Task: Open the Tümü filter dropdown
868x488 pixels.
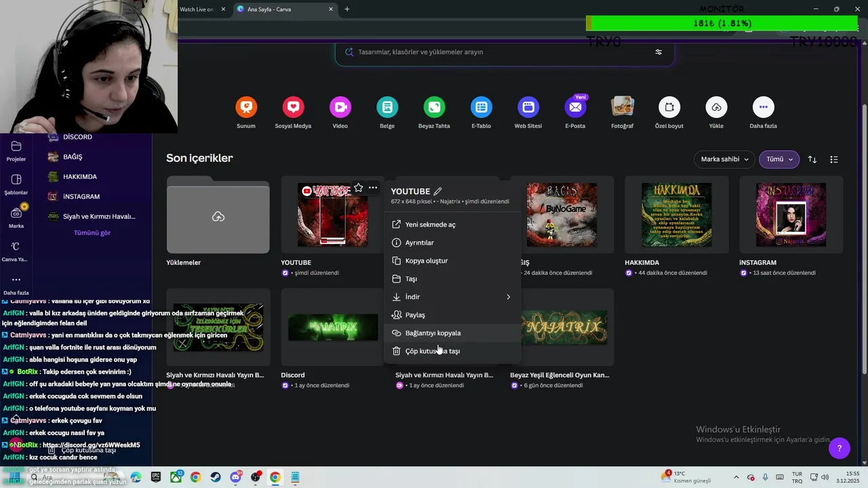Action: tap(779, 159)
